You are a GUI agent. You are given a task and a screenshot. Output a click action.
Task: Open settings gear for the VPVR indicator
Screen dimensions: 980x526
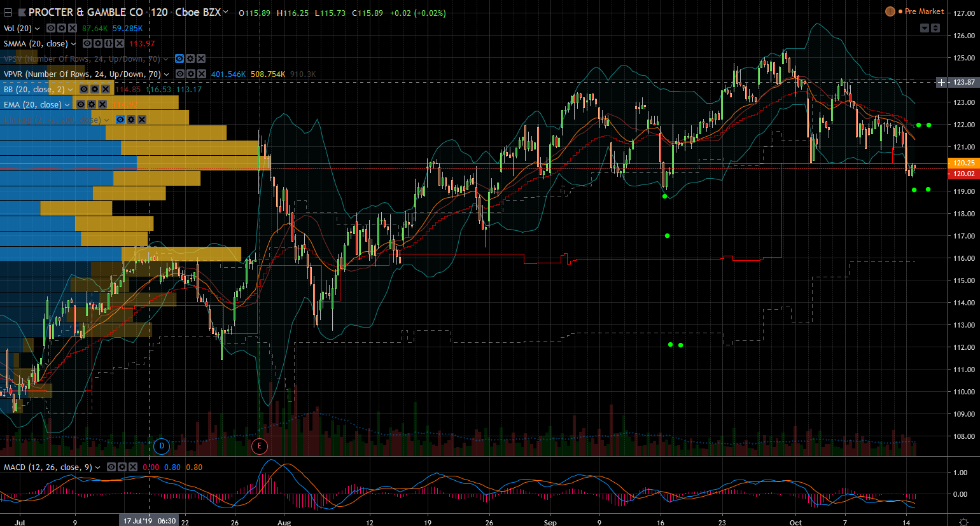coord(191,74)
